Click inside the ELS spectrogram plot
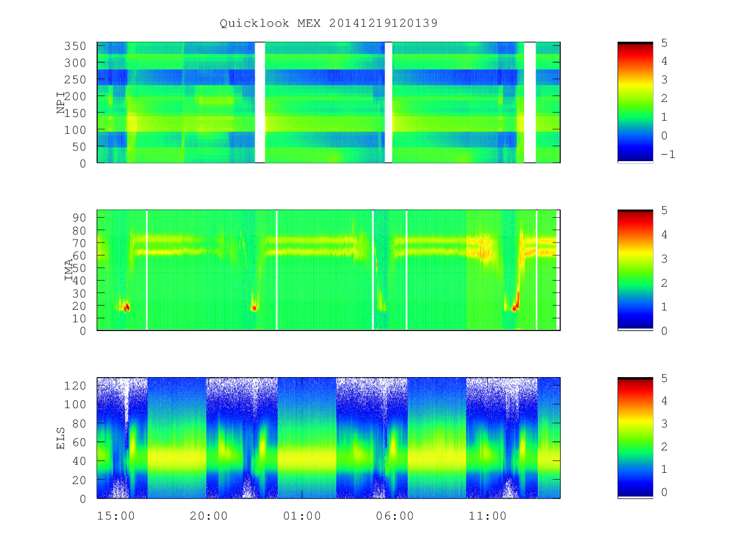The image size is (747, 560). (329, 437)
